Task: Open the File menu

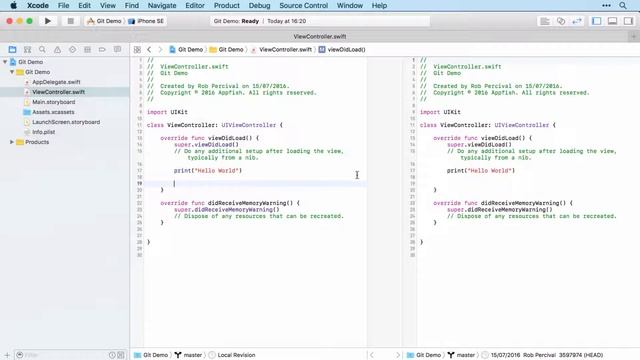Action: pyautogui.click(x=63, y=5)
